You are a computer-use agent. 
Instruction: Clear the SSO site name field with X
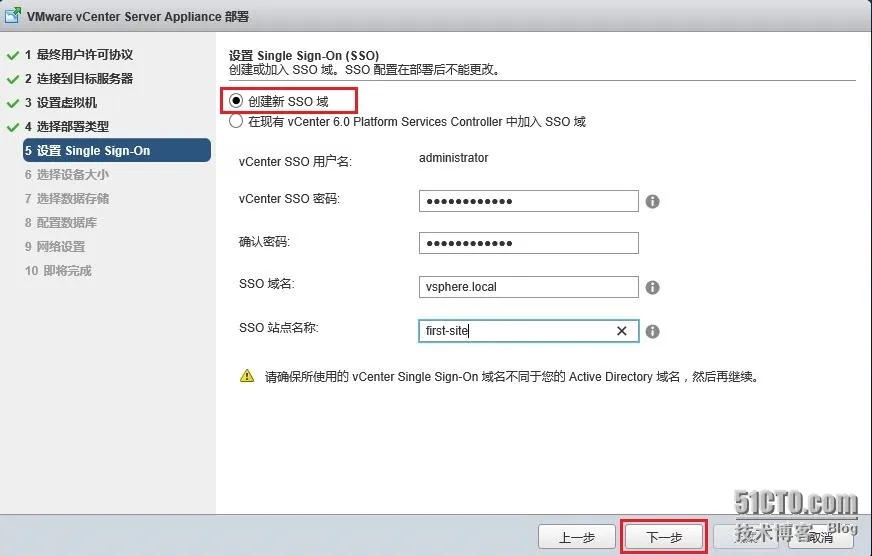point(622,331)
